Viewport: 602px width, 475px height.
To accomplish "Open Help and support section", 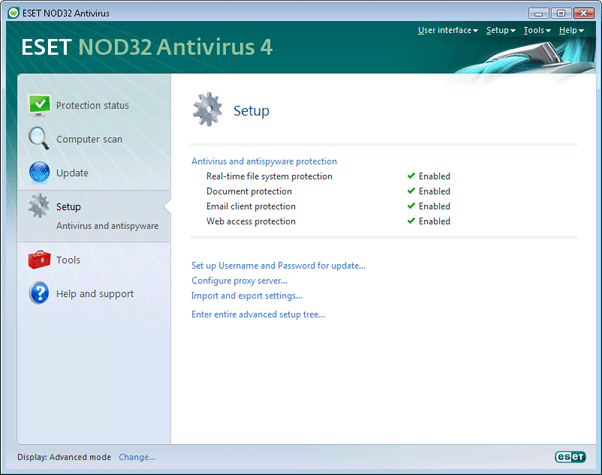I will (x=95, y=294).
